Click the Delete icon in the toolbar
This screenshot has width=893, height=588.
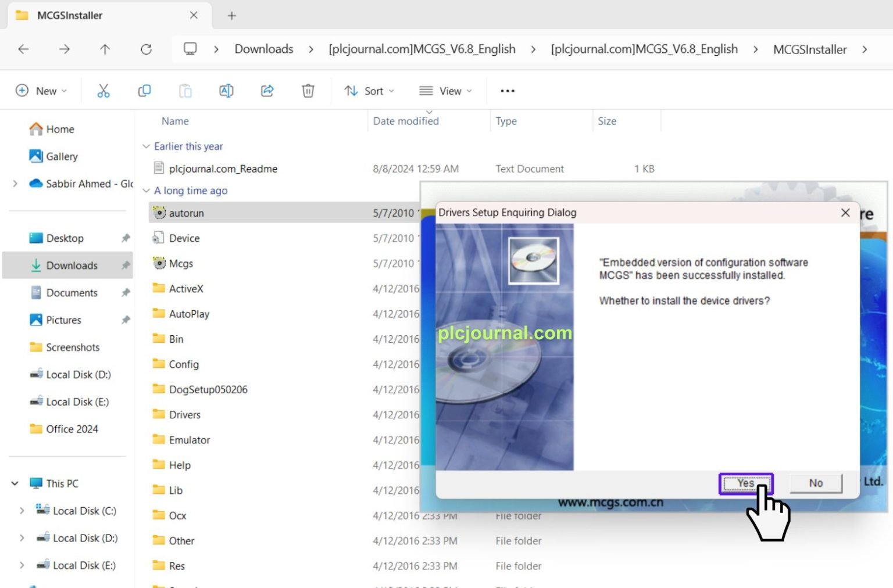pyautogui.click(x=308, y=90)
